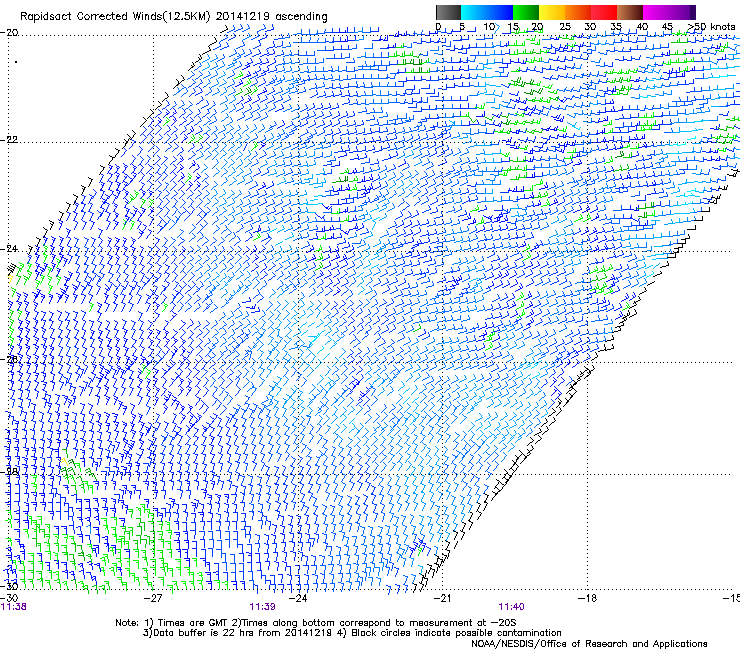Click the '-27' longitude axis label
The width and height of the screenshot is (740, 650).
coord(153,598)
